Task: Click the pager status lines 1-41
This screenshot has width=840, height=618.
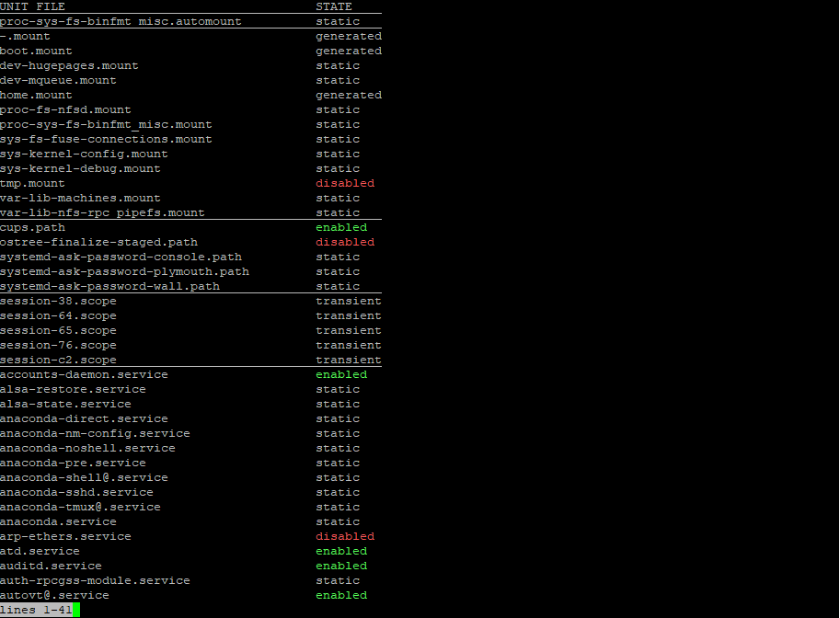Action: [x=36, y=610]
